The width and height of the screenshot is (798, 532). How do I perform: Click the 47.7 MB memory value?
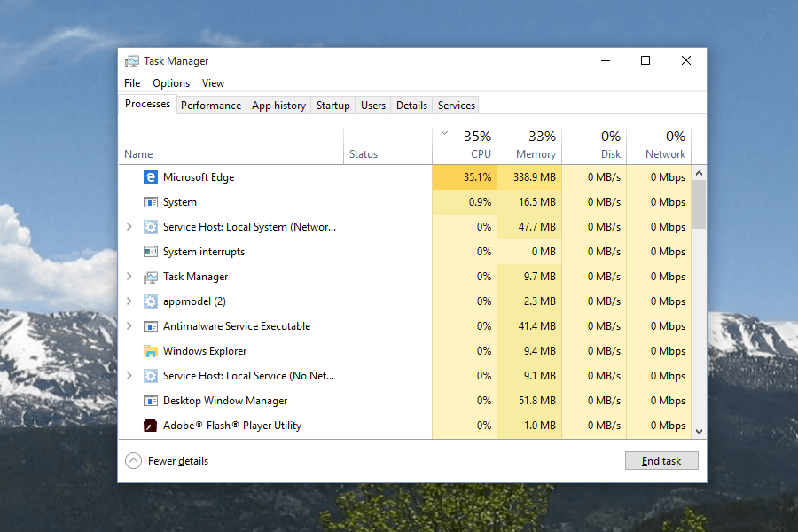tap(537, 227)
